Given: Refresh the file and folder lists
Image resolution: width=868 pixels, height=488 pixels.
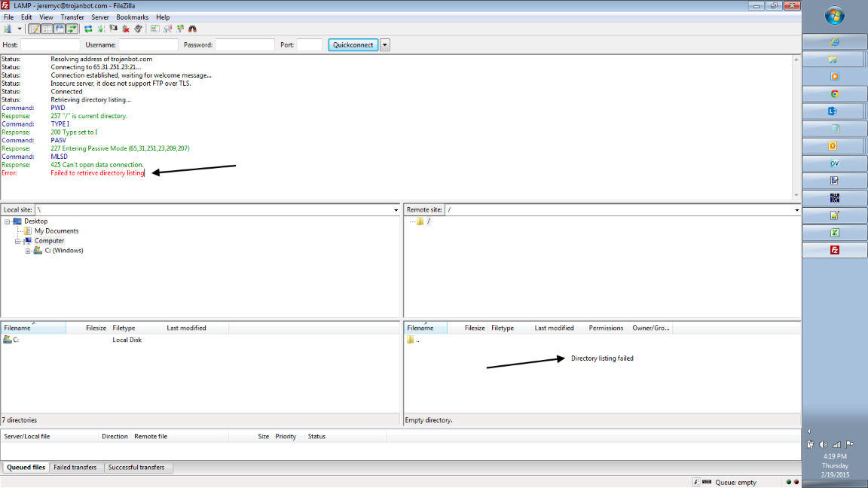Looking at the screenshot, I should (x=89, y=29).
